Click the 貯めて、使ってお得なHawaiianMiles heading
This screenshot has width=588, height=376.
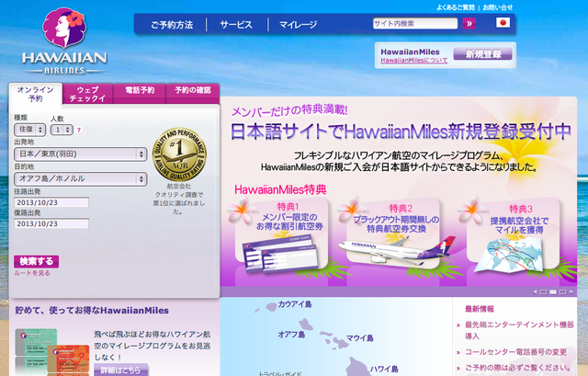(92, 311)
